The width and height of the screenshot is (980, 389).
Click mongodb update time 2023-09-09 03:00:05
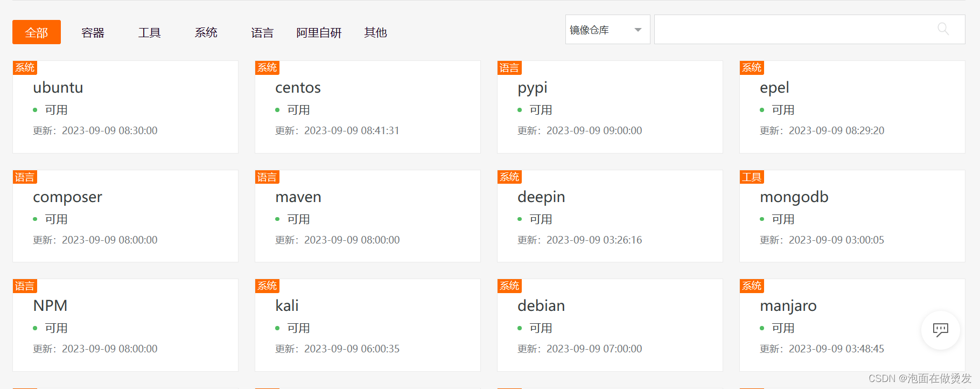836,240
